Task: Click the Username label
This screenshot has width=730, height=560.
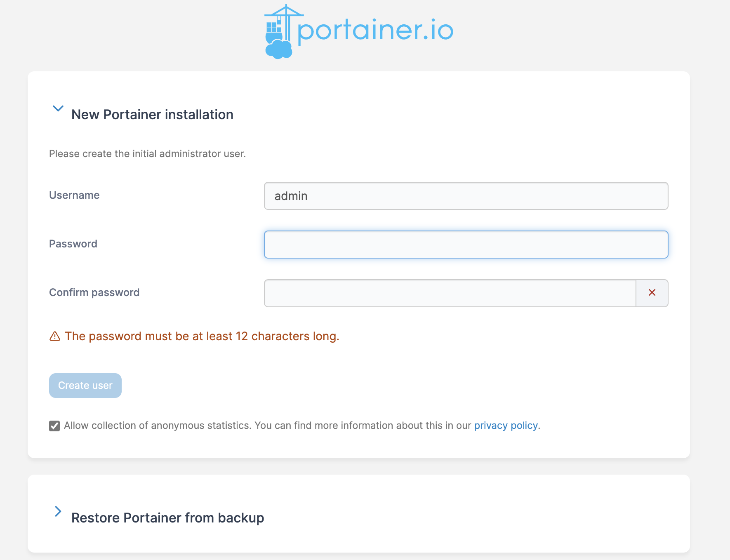Action: click(74, 195)
